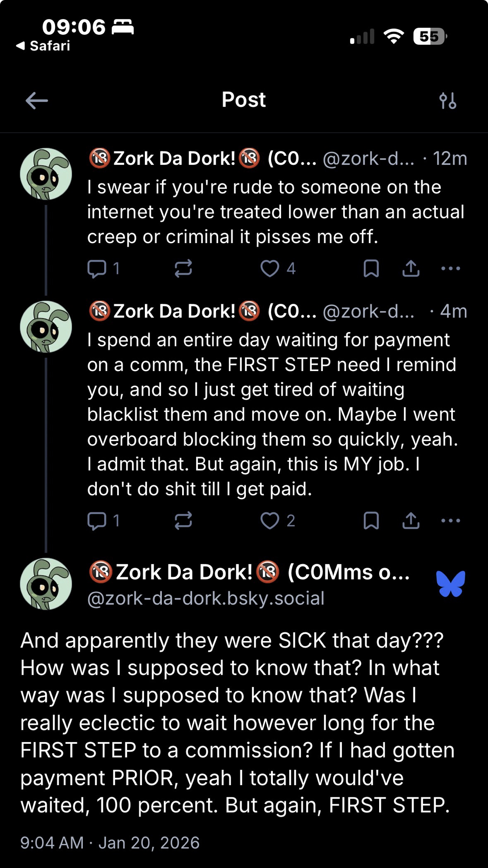Repost the post from 12m ago
This screenshot has width=488, height=868.
tap(183, 269)
